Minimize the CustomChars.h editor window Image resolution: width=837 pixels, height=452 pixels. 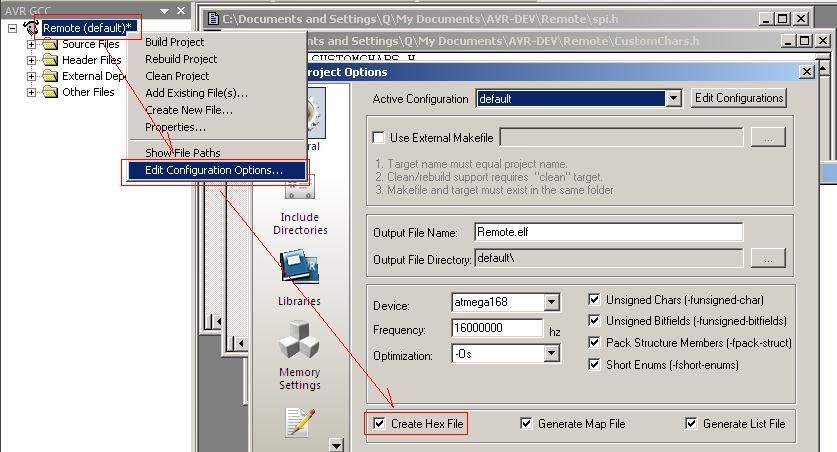(788, 41)
